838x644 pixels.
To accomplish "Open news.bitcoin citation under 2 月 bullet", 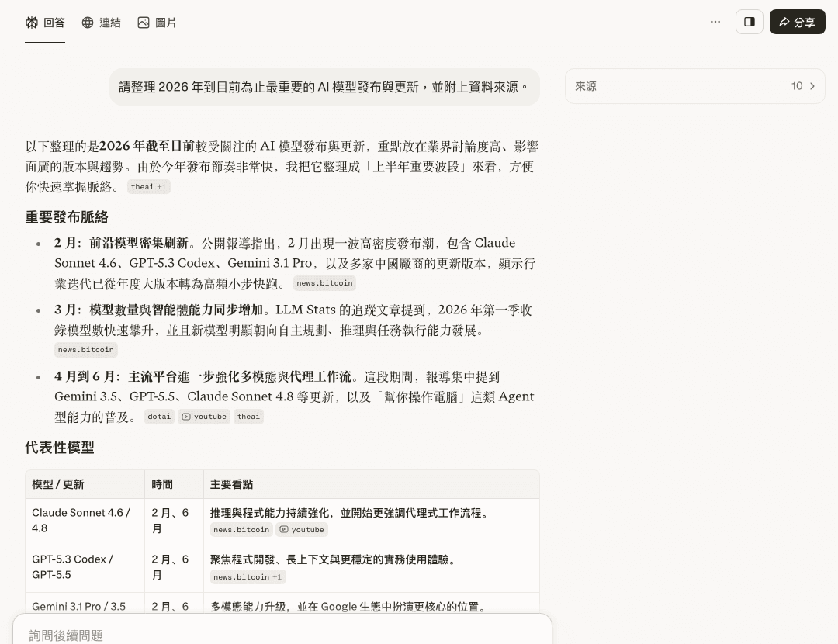I will (x=324, y=283).
